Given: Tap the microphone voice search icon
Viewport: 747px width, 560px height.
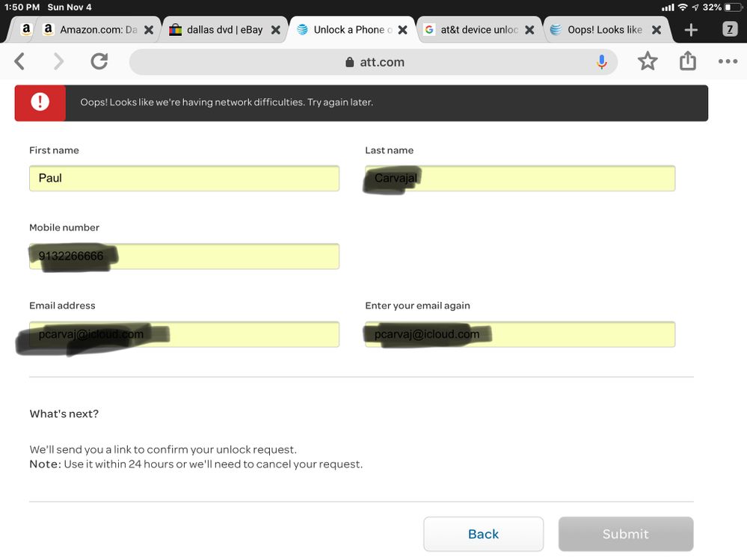Looking at the screenshot, I should click(x=601, y=62).
